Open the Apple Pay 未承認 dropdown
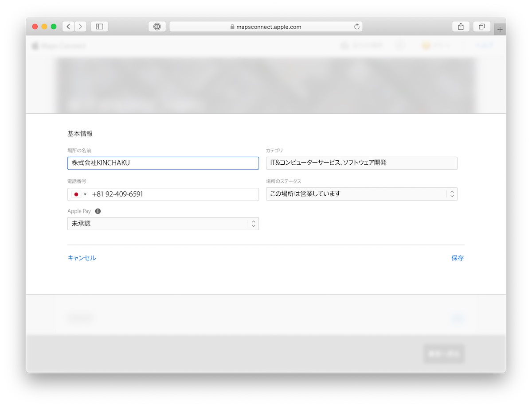The height and width of the screenshot is (407, 532). pyautogui.click(x=163, y=224)
